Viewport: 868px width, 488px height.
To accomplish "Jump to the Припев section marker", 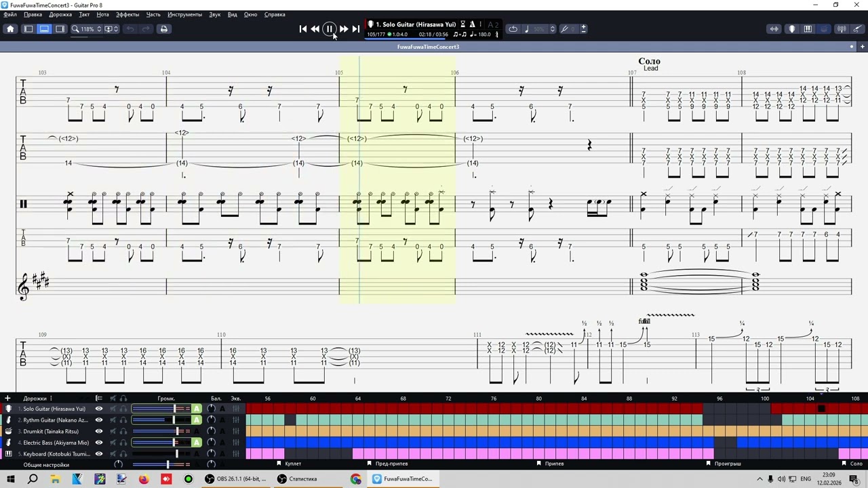I will 554,464.
